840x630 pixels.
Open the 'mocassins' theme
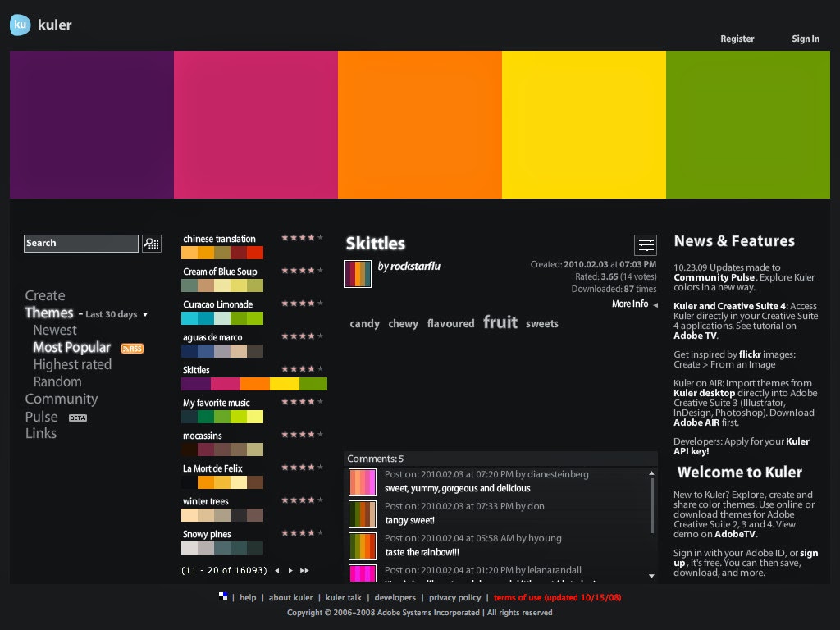pyautogui.click(x=202, y=436)
